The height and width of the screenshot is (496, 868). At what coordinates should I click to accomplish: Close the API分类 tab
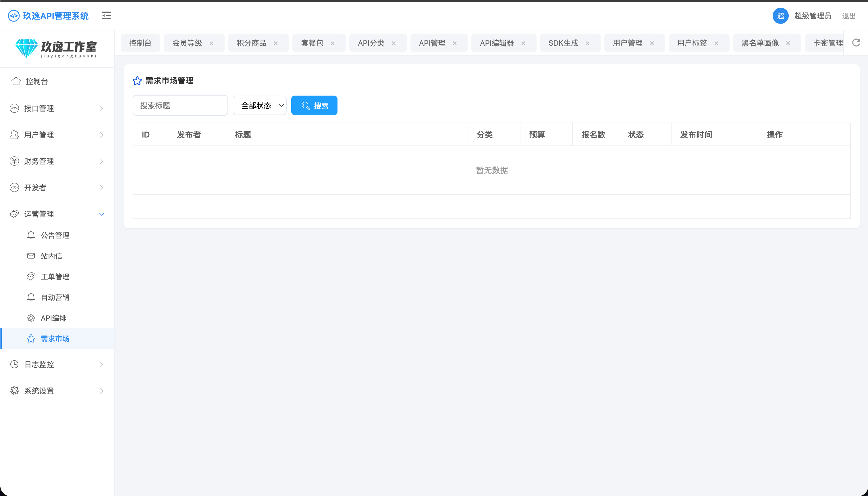pos(394,43)
